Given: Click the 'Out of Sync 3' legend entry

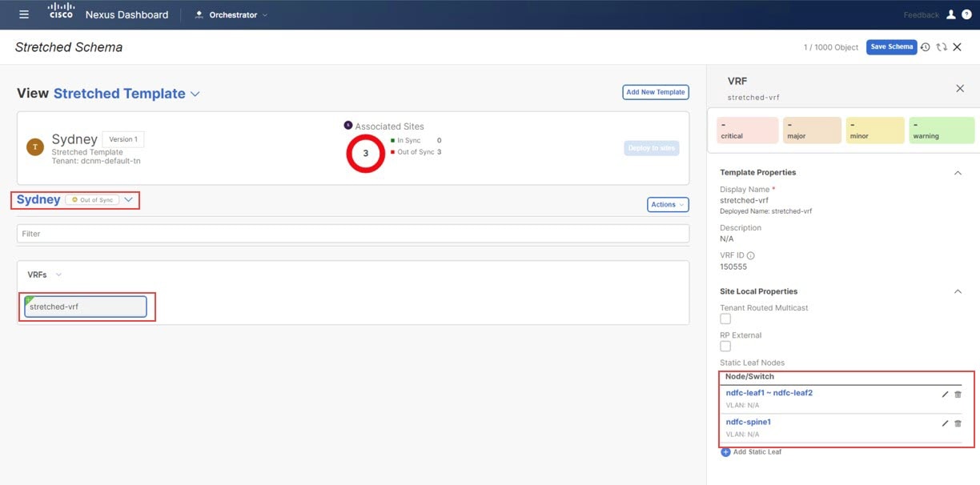Looking at the screenshot, I should 416,152.
